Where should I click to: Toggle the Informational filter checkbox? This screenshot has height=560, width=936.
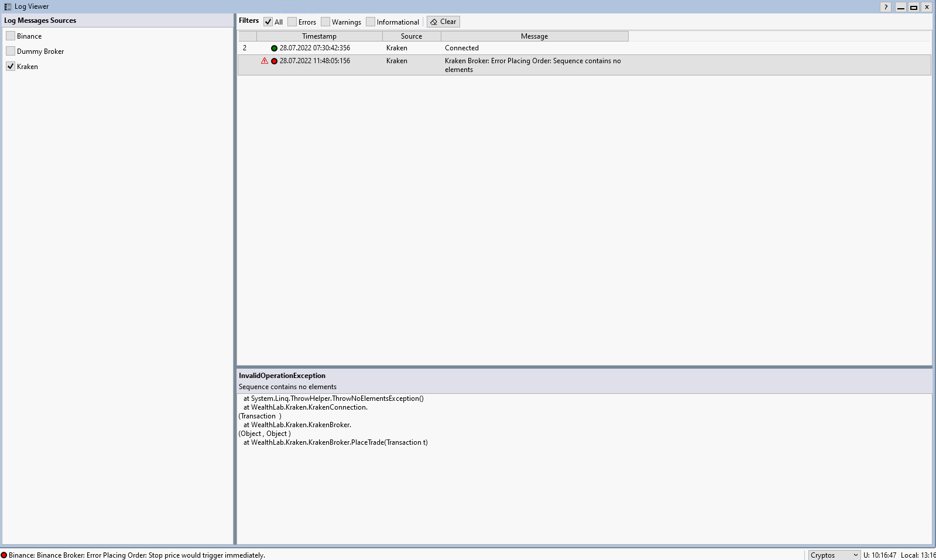tap(371, 22)
